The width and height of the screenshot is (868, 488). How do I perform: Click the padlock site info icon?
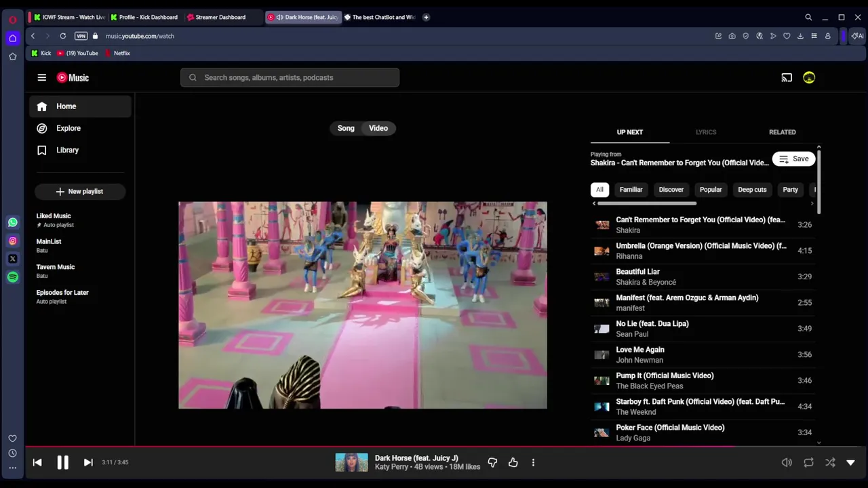pyautogui.click(x=95, y=36)
